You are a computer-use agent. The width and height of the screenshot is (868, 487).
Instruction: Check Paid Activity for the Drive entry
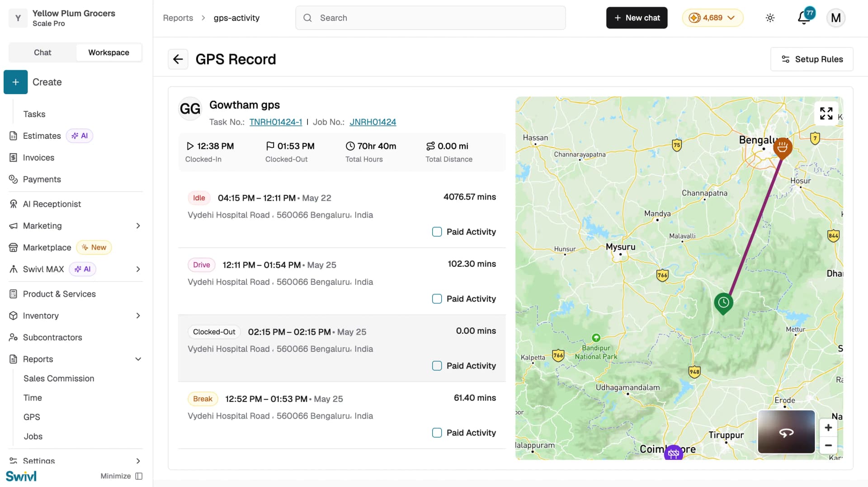[437, 299]
